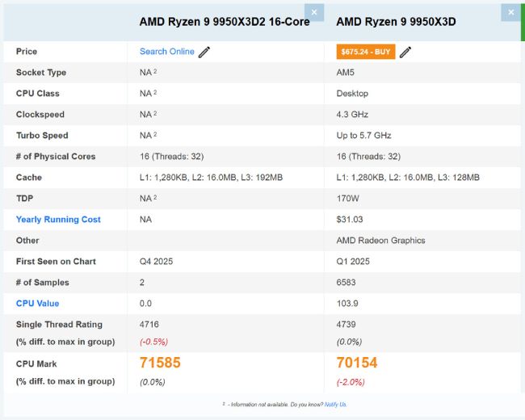Image resolution: width=525 pixels, height=420 pixels.
Task: Remove the Ryzen 9 9950X3D2 column
Action: pos(314,12)
